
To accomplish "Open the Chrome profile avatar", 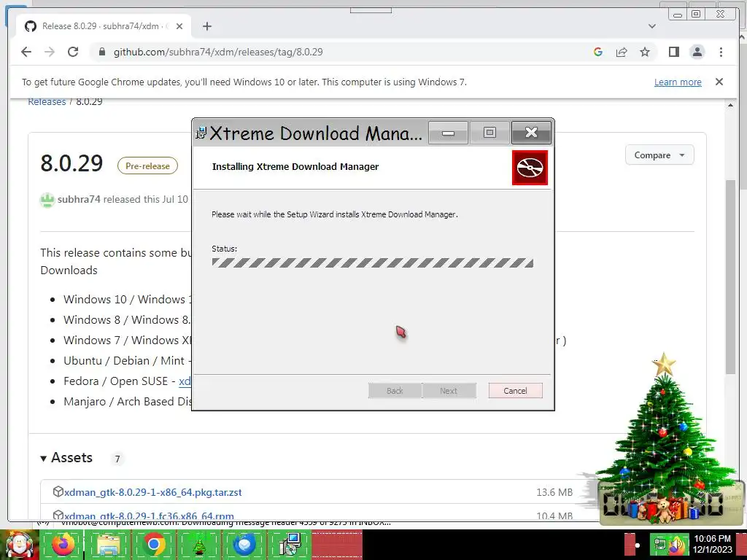I will click(x=697, y=52).
